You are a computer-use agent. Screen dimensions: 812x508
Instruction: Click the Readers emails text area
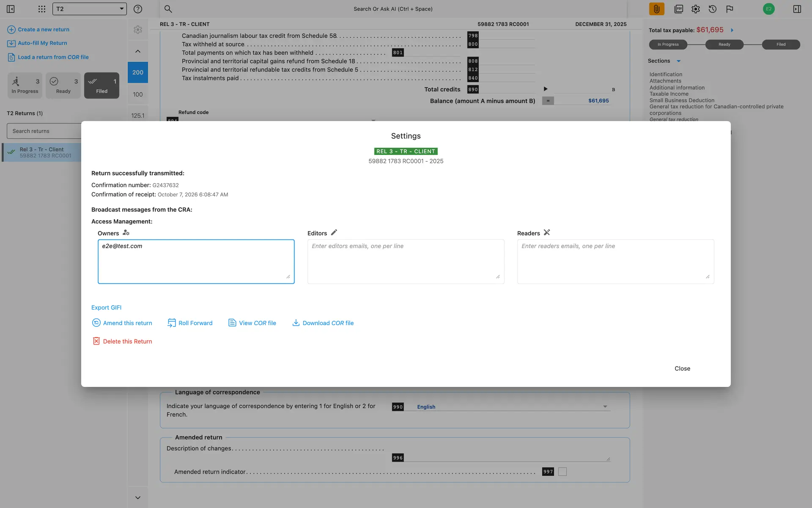point(615,262)
